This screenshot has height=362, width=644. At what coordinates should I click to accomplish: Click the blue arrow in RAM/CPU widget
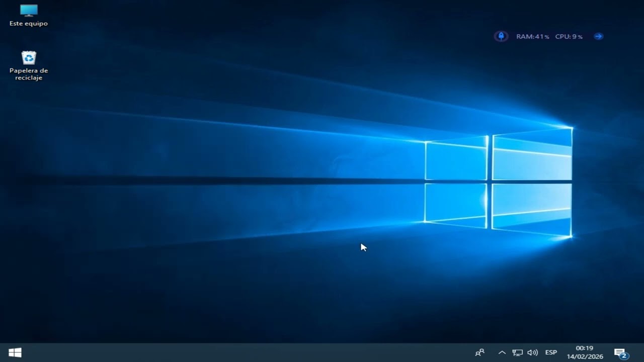click(598, 36)
